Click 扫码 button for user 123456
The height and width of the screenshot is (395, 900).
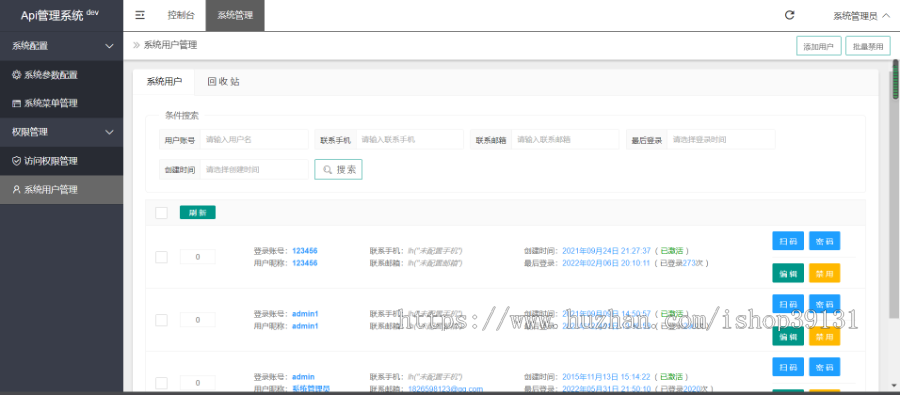[788, 241]
